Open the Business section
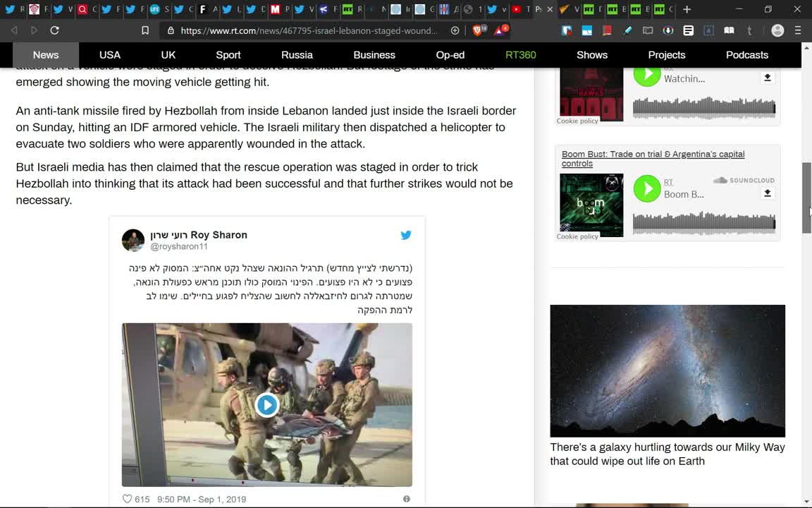The image size is (812, 508). click(374, 55)
